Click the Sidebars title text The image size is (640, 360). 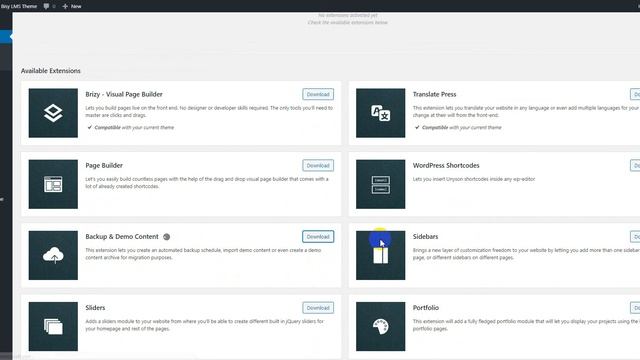click(425, 237)
